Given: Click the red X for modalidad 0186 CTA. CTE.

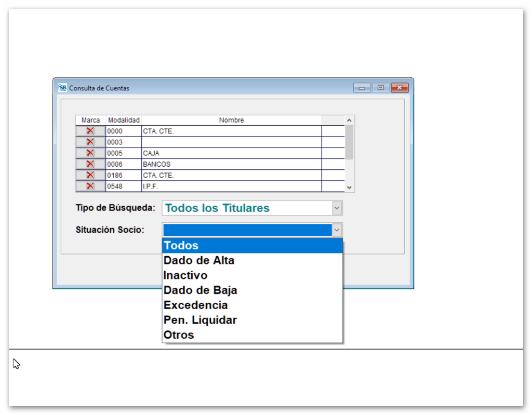Looking at the screenshot, I should coord(89,175).
